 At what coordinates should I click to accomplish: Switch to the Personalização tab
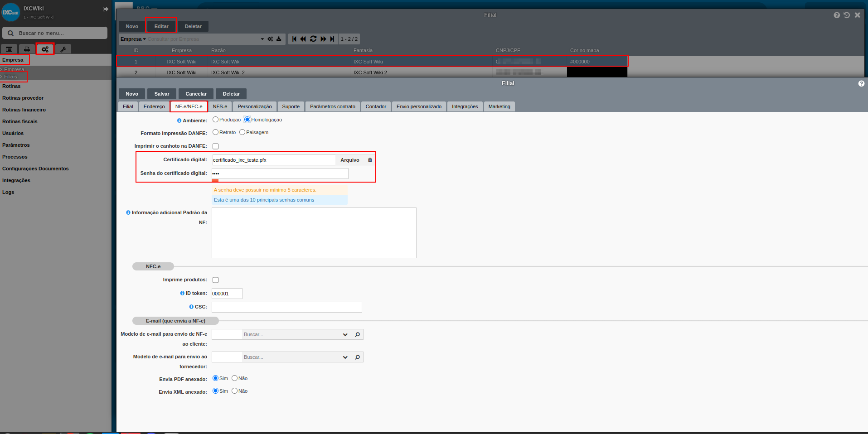click(255, 106)
